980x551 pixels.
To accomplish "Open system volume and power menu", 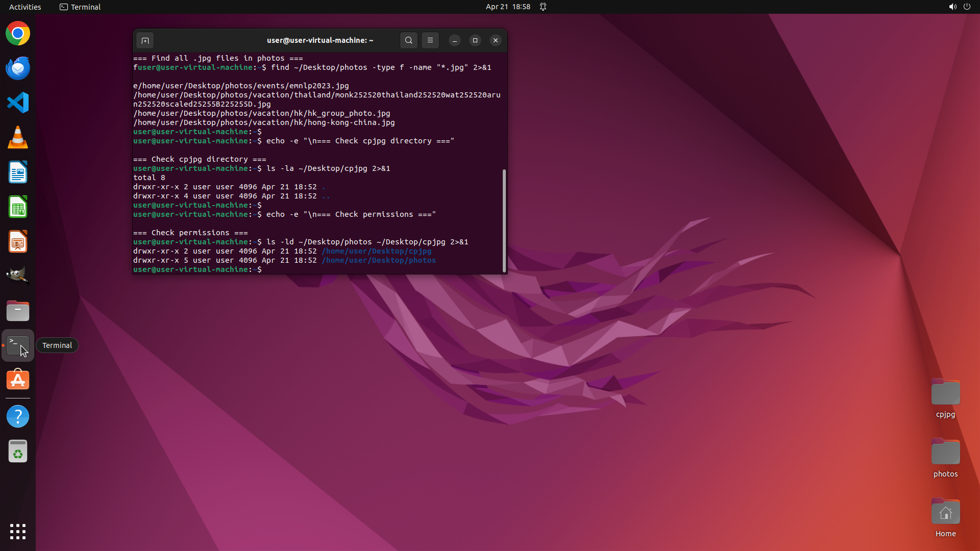I will (959, 7).
